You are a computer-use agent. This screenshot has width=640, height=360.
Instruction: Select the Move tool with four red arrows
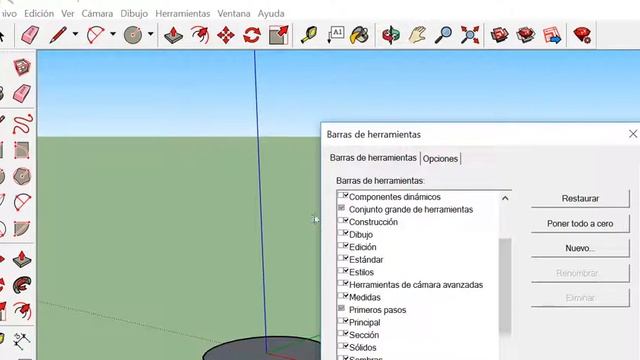pos(226,35)
